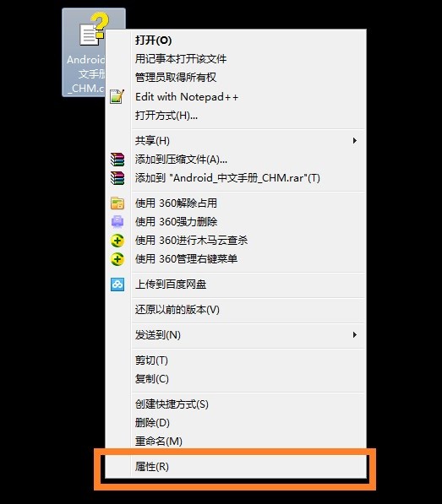The image size is (442, 504).
Task: Expand the 共享(H) submenu arrow
Action: pyautogui.click(x=354, y=140)
